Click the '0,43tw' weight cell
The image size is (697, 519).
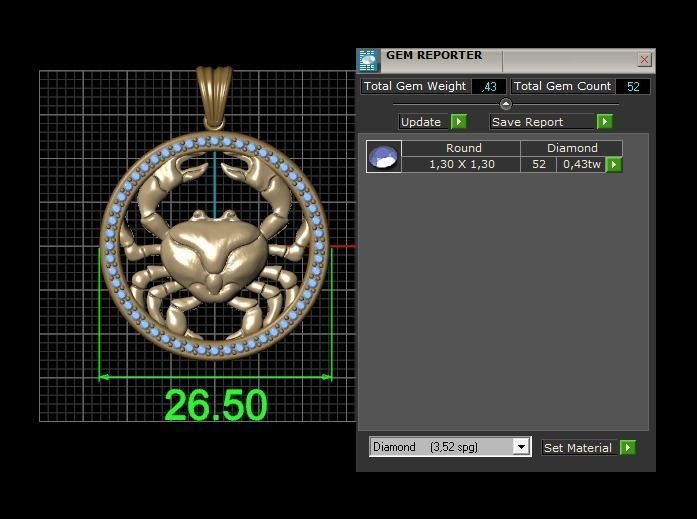[581, 164]
